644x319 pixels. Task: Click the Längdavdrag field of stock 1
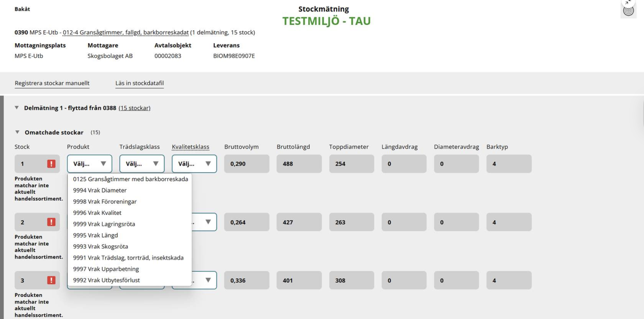pyautogui.click(x=404, y=164)
